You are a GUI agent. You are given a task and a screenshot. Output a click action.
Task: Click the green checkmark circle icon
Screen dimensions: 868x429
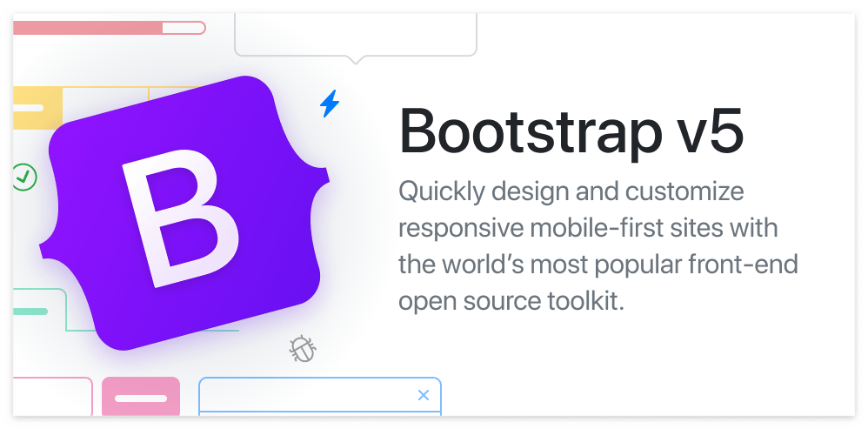23,178
